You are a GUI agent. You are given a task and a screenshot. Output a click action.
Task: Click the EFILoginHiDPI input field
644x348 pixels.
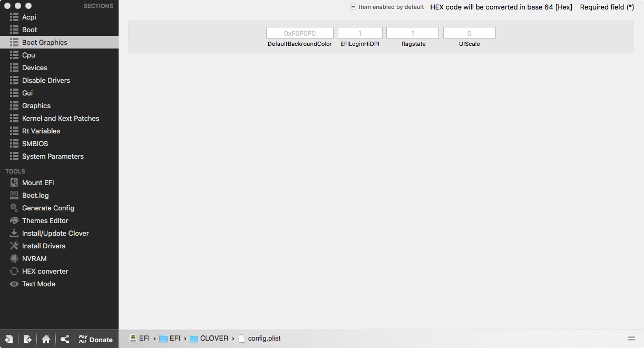[360, 33]
